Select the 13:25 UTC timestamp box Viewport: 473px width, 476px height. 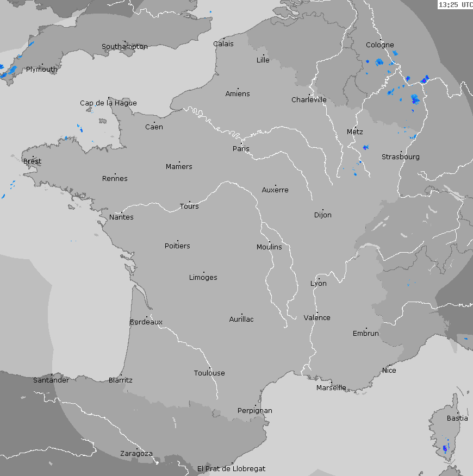[455, 5]
